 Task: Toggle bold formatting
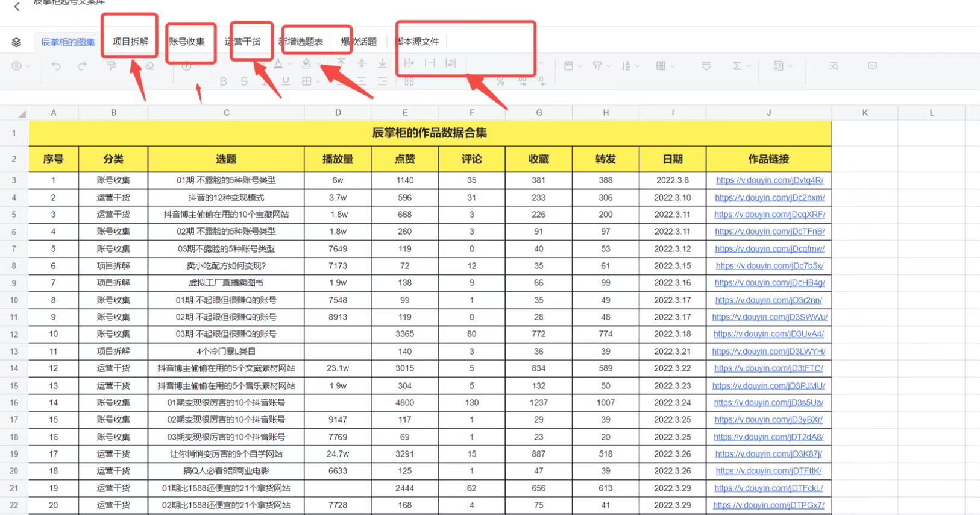(x=224, y=81)
